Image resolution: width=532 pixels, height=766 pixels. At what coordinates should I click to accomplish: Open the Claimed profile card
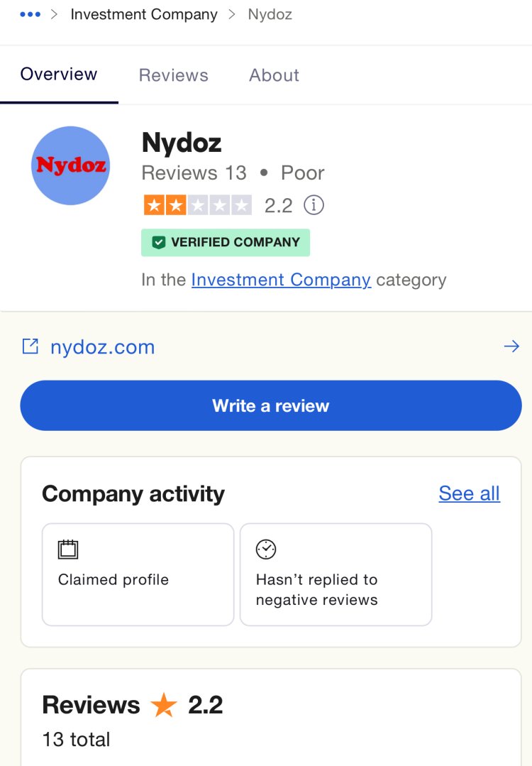pyautogui.click(x=138, y=574)
